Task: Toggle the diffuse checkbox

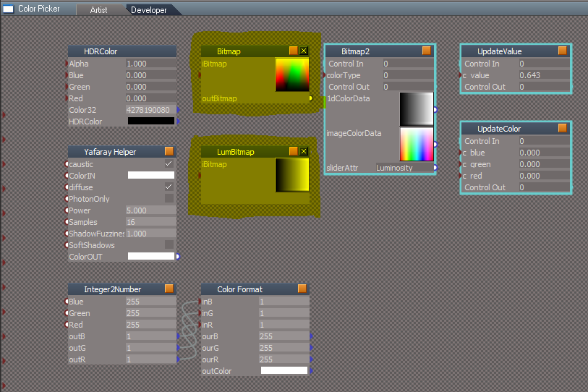Action: tap(169, 187)
